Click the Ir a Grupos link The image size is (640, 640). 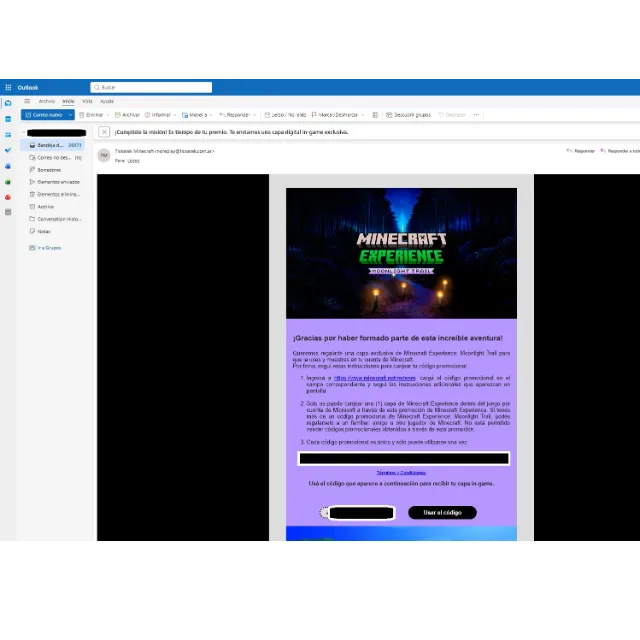pyautogui.click(x=45, y=248)
